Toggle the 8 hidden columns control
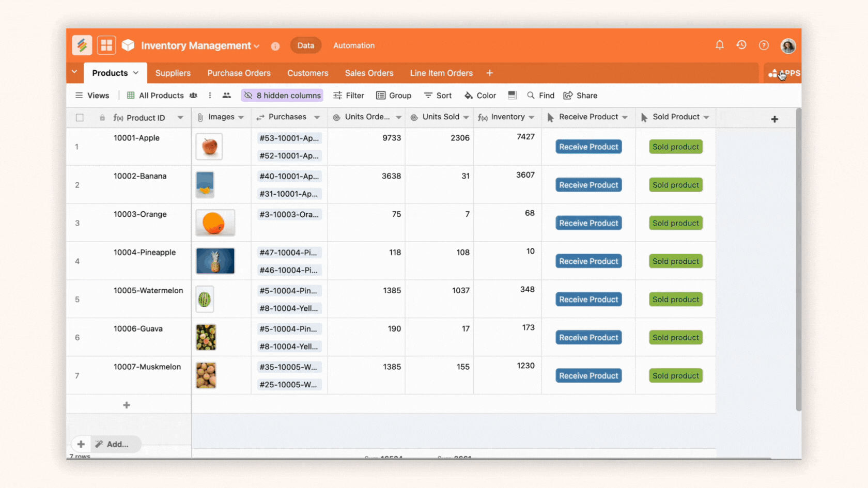Viewport: 868px width, 488px height. coord(282,96)
